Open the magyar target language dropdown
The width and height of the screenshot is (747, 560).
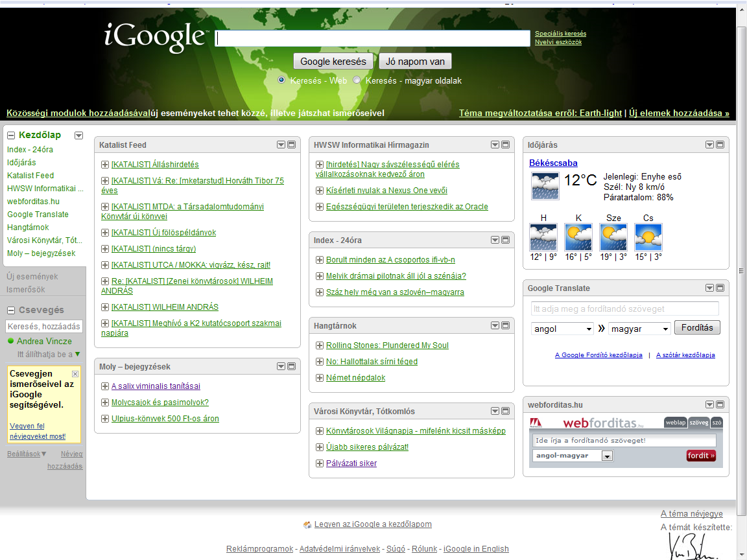(x=639, y=329)
